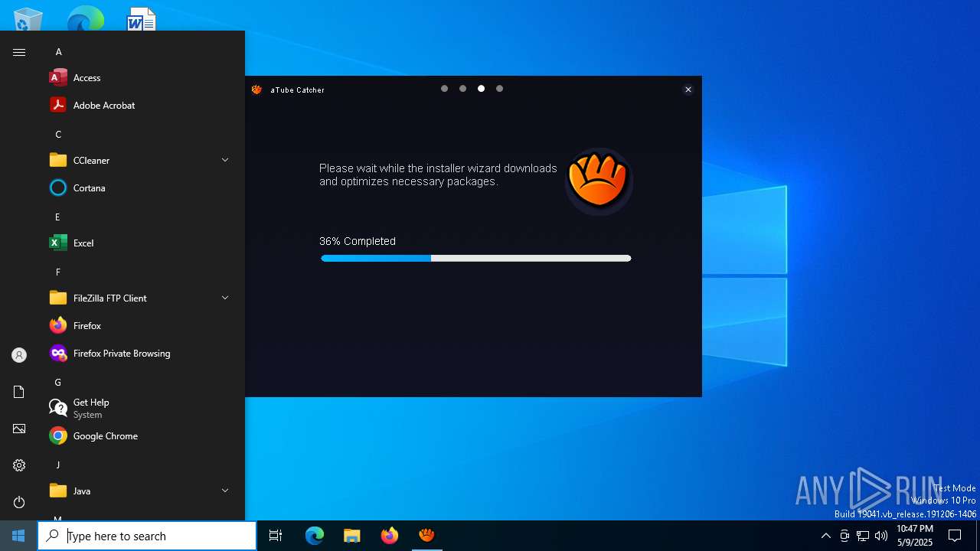The image size is (980, 551).
Task: Open the user account icon in Start
Action: tap(19, 355)
